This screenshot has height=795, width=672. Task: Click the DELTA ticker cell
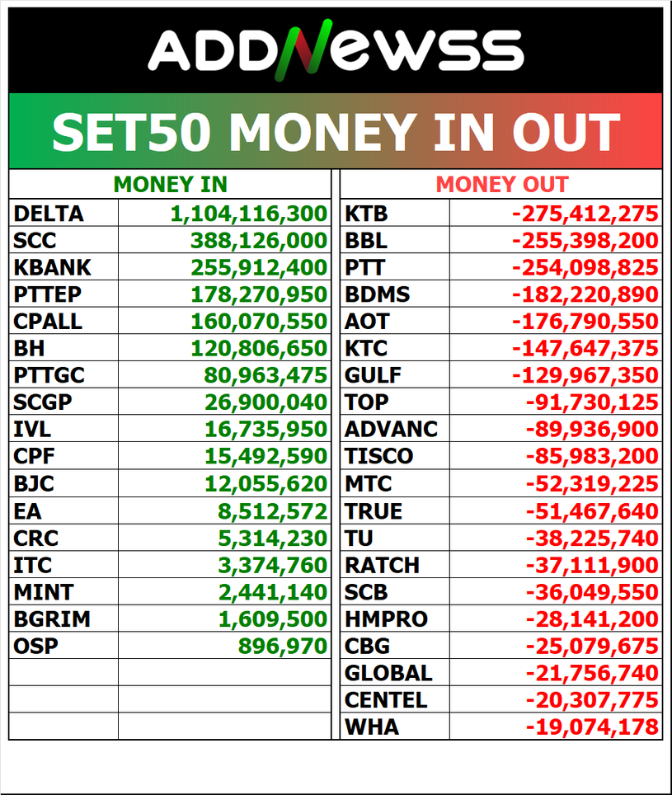coord(49,214)
